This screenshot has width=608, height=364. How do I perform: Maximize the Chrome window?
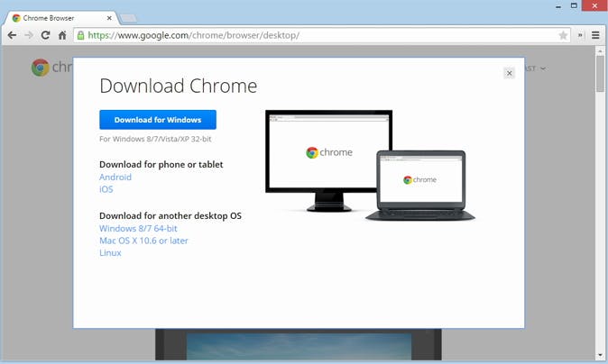point(575,5)
